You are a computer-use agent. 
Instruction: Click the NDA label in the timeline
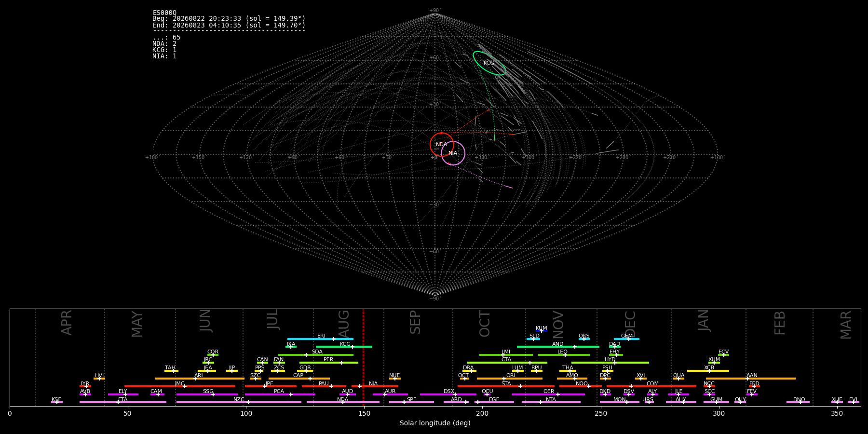tap(342, 400)
